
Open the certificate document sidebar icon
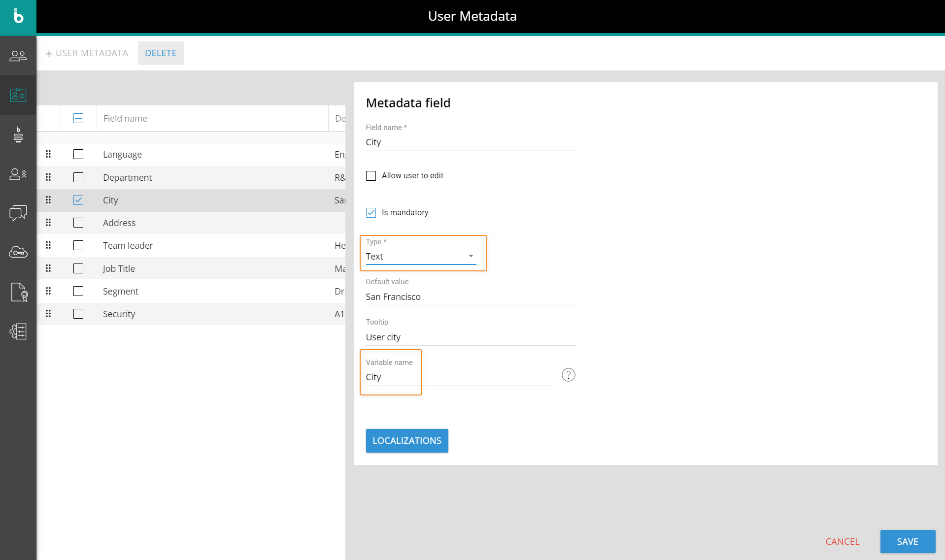click(18, 292)
